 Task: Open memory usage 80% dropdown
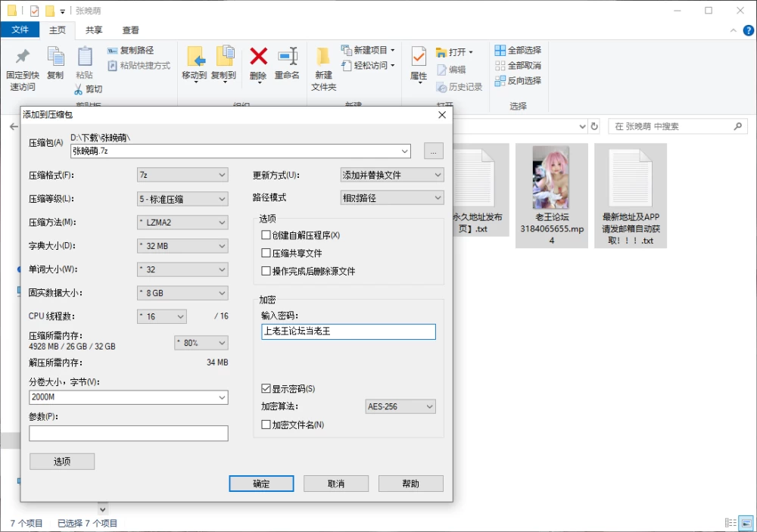pyautogui.click(x=201, y=343)
